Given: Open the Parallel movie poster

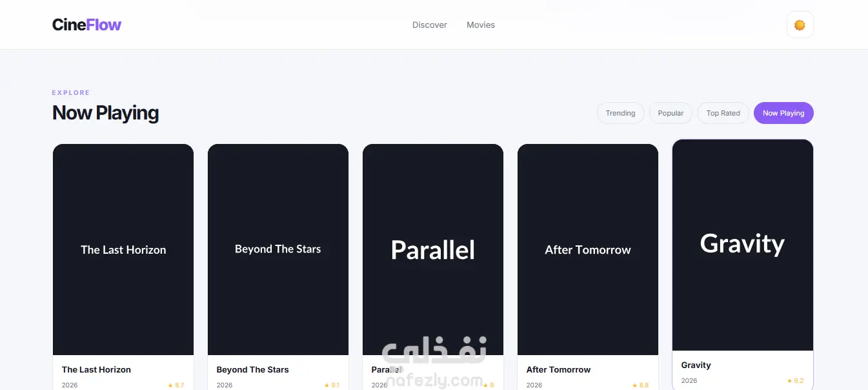Looking at the screenshot, I should [x=433, y=249].
